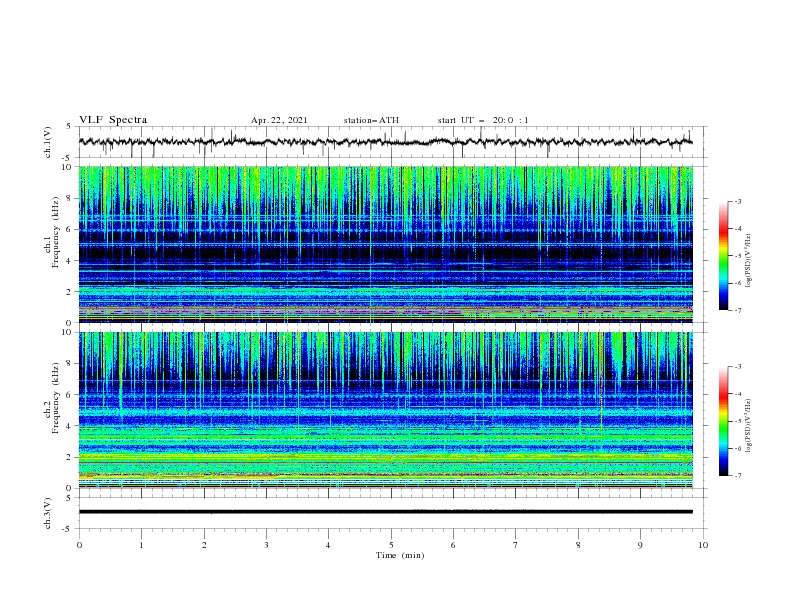The width and height of the screenshot is (792, 612).
Task: Click the "VLF Spectra" title text
Action: (x=113, y=120)
